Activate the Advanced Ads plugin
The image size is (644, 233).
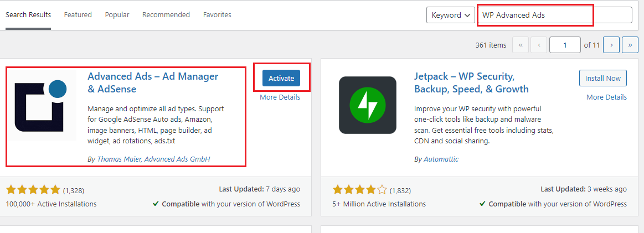tap(281, 78)
